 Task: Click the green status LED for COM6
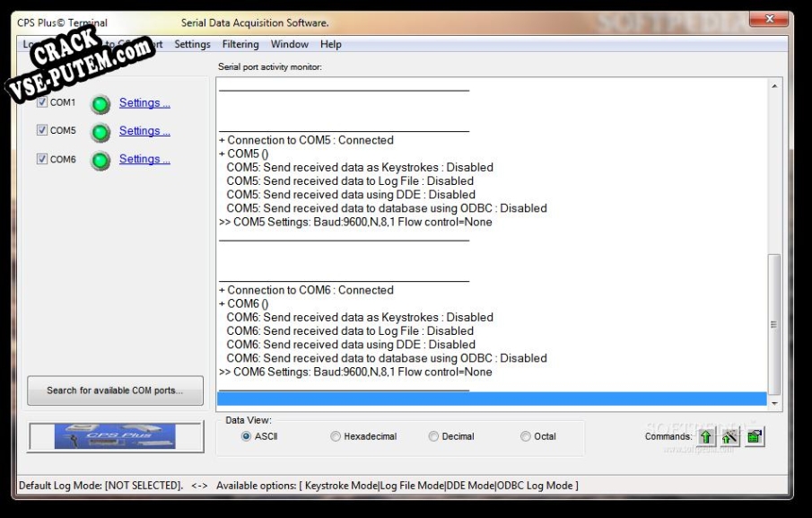tap(100, 161)
